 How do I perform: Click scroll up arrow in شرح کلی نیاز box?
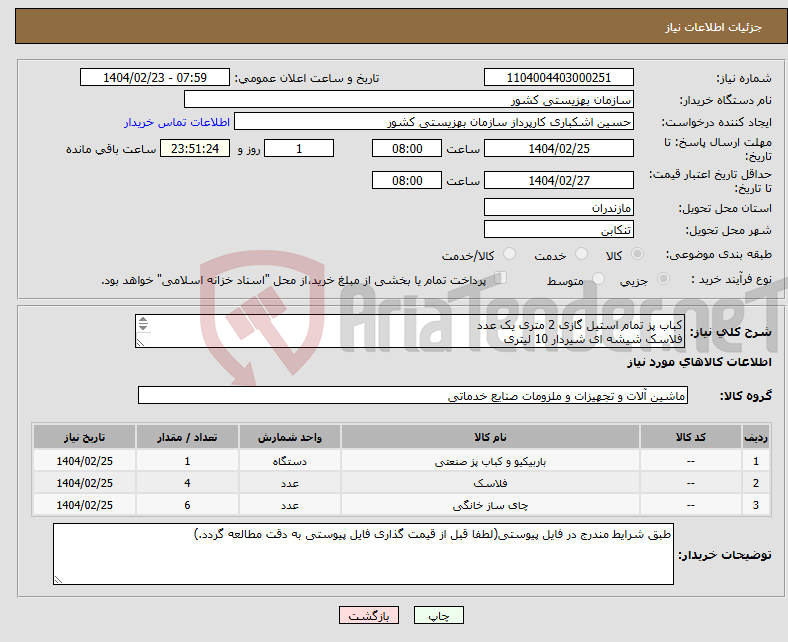[x=143, y=320]
